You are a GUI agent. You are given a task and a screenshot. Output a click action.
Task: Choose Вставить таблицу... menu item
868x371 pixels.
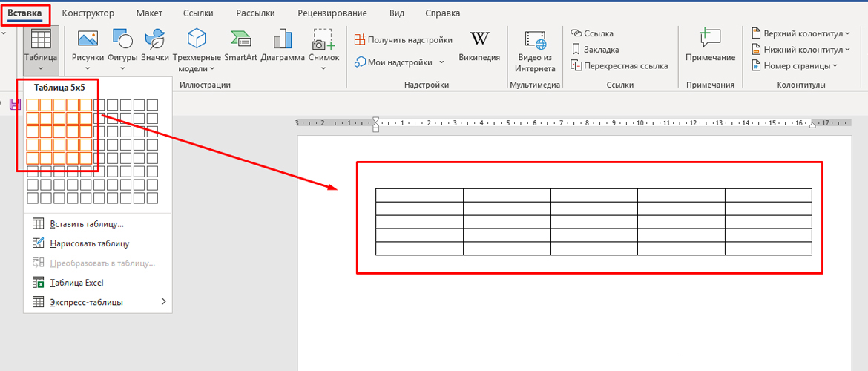point(86,223)
